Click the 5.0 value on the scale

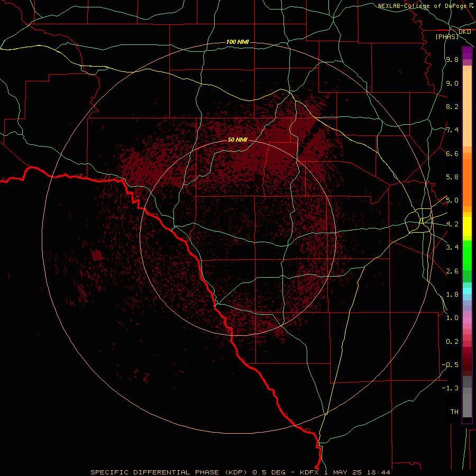452,200
